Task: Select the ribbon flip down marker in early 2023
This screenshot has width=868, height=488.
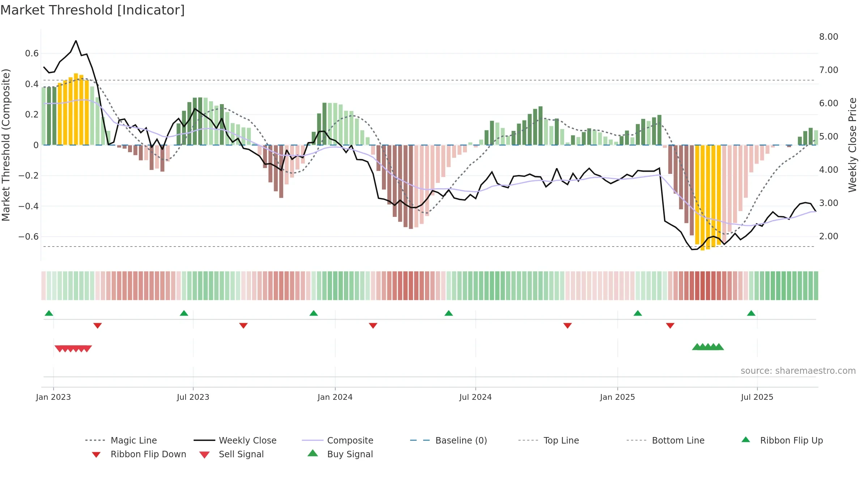Action: click(x=98, y=326)
